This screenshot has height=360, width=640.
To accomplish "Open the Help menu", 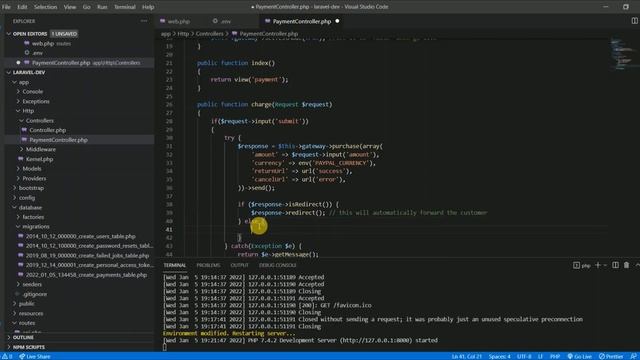I will [148, 7].
